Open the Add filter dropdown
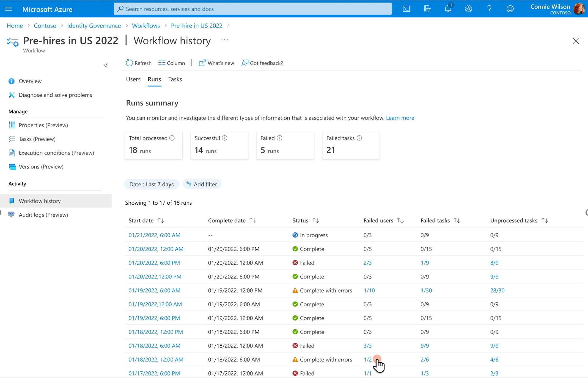The width and height of the screenshot is (588, 378). 201,184
